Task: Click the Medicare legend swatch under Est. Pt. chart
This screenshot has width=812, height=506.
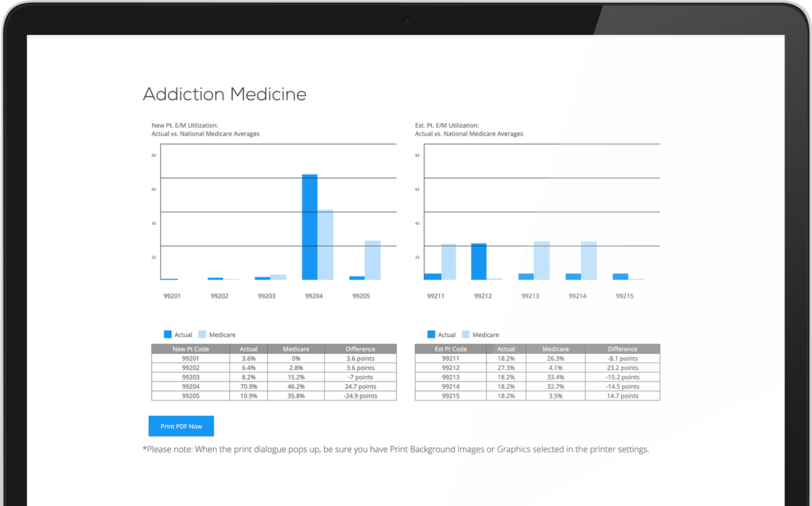Action: coord(466,334)
